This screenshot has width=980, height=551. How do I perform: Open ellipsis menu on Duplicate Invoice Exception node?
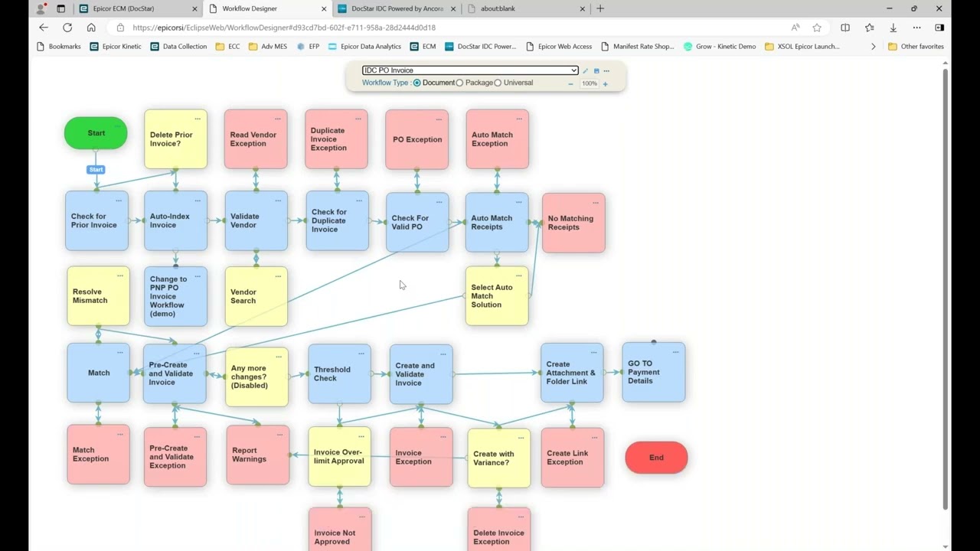pyautogui.click(x=358, y=119)
